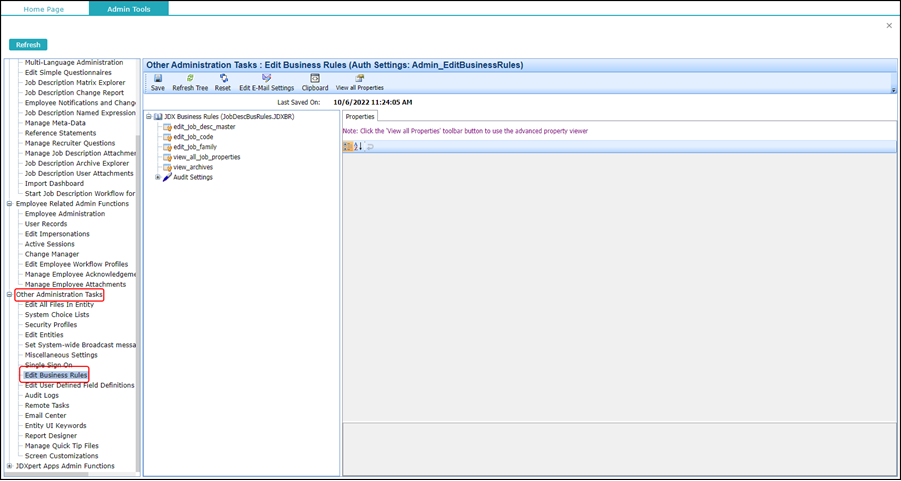This screenshot has height=481, width=901.
Task: Select the Alphabetical sort icon in Properties
Action: click(357, 147)
